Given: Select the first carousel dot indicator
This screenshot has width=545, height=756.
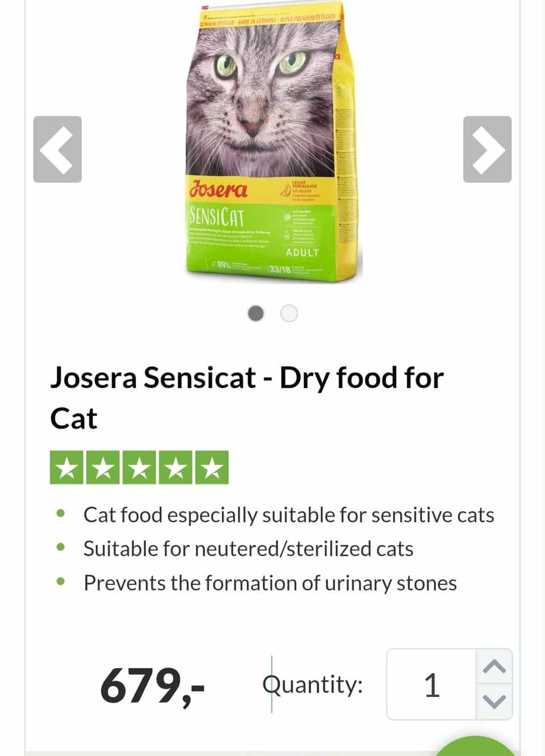Looking at the screenshot, I should [x=256, y=313].
